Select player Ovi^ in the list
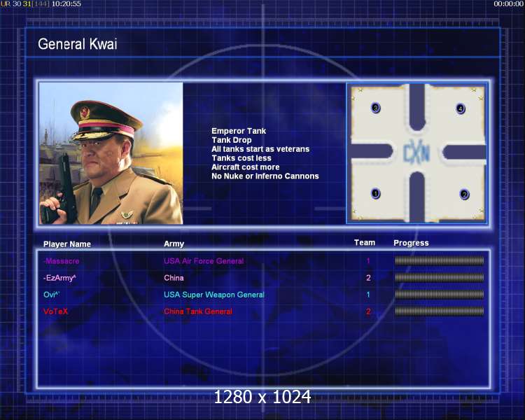 [52, 295]
